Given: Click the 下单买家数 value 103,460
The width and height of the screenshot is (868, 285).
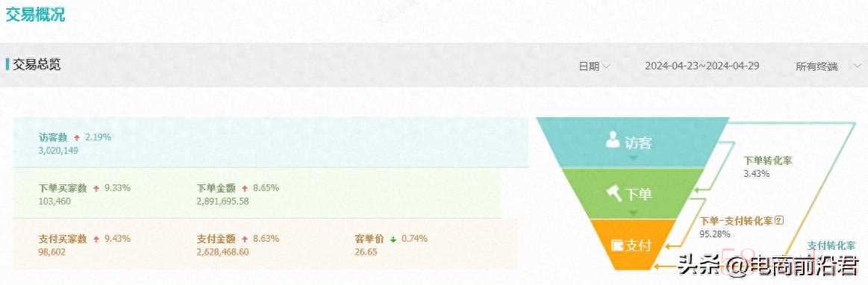Looking at the screenshot, I should pyautogui.click(x=54, y=201).
